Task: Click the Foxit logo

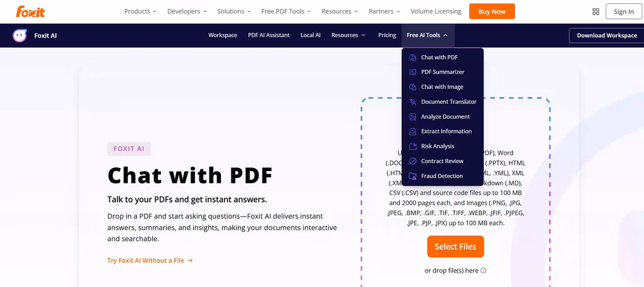Action: click(30, 11)
